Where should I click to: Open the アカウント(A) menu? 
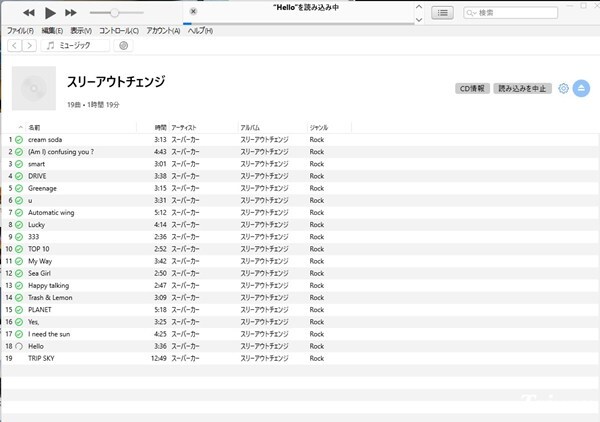pyautogui.click(x=163, y=31)
